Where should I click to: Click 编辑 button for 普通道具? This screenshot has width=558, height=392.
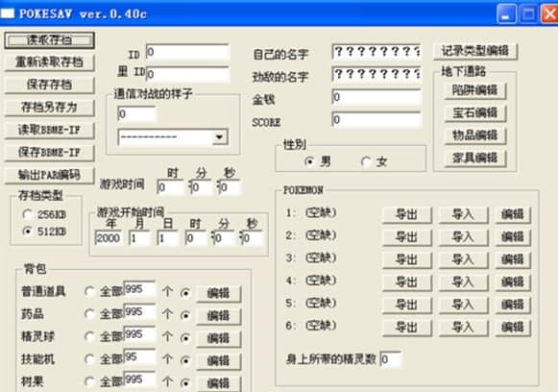click(x=219, y=293)
